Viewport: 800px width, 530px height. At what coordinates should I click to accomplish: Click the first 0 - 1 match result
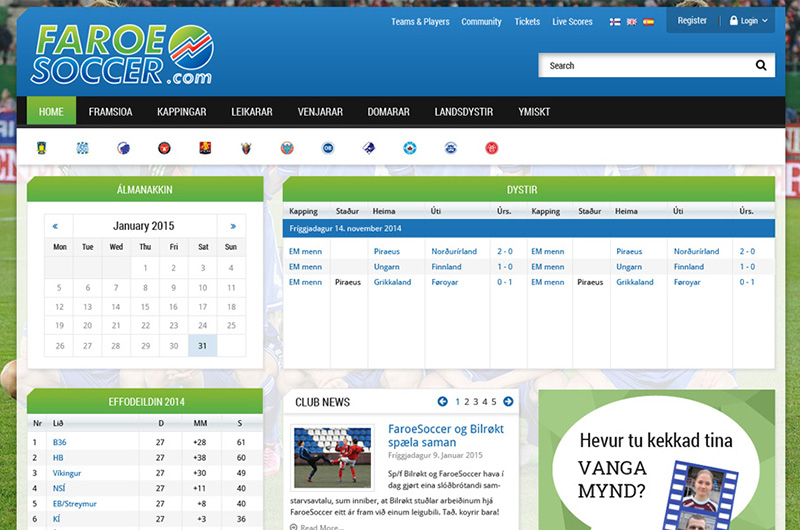point(505,282)
